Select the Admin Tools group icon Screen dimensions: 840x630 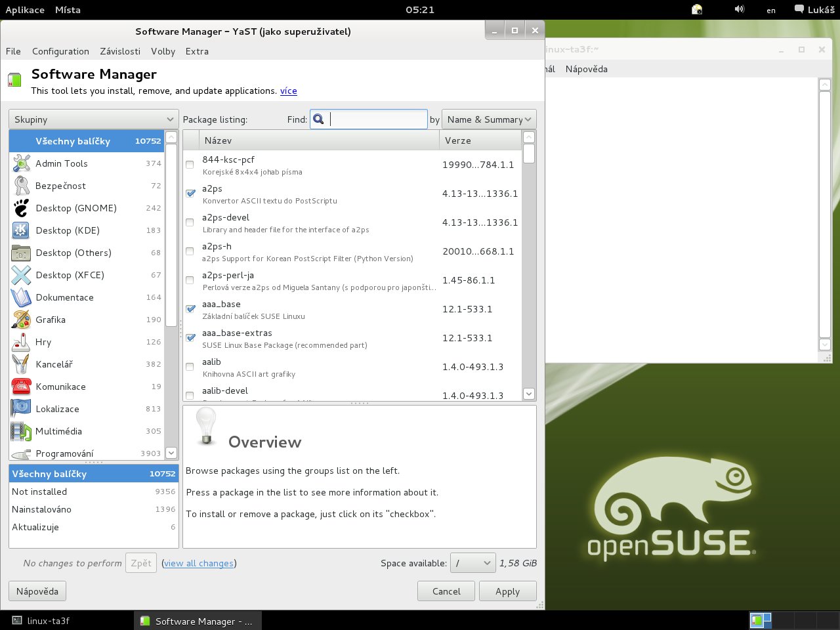click(x=21, y=163)
